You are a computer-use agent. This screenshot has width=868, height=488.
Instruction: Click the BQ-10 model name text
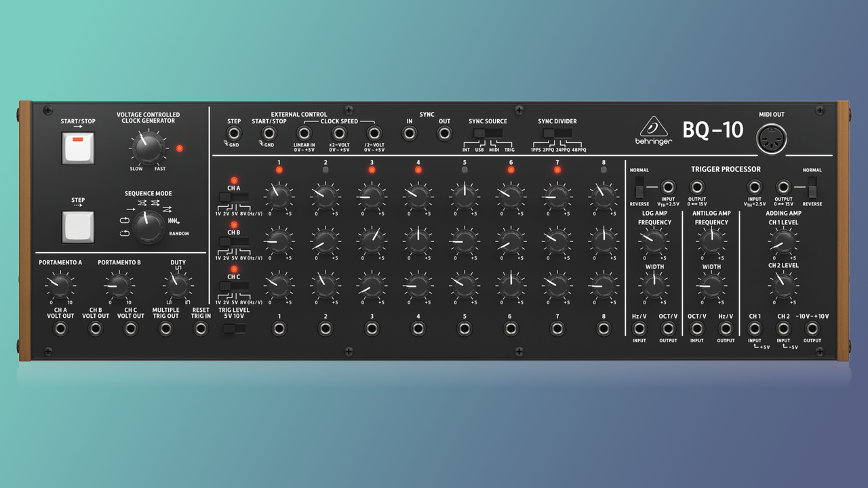(714, 129)
